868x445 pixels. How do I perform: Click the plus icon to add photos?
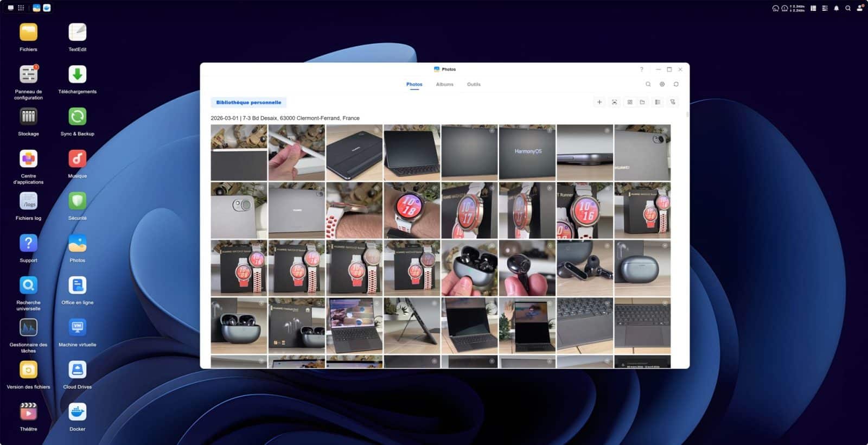pyautogui.click(x=599, y=102)
